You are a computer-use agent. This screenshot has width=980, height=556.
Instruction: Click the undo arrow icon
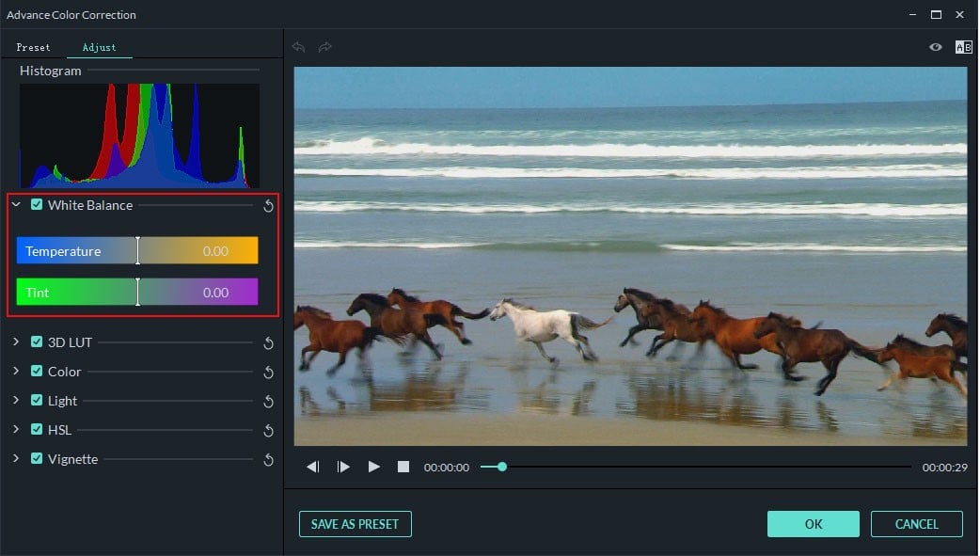click(x=299, y=47)
